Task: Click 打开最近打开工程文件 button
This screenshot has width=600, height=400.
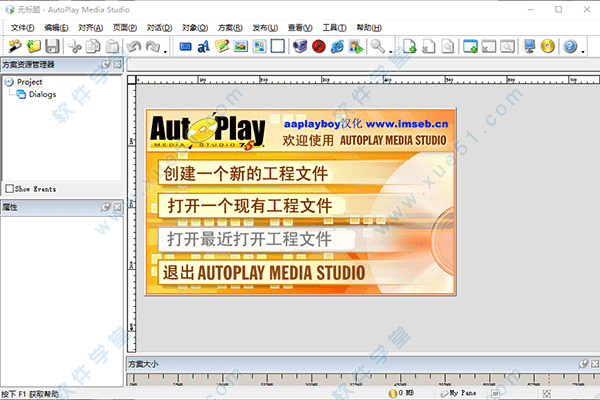Action: click(x=256, y=239)
